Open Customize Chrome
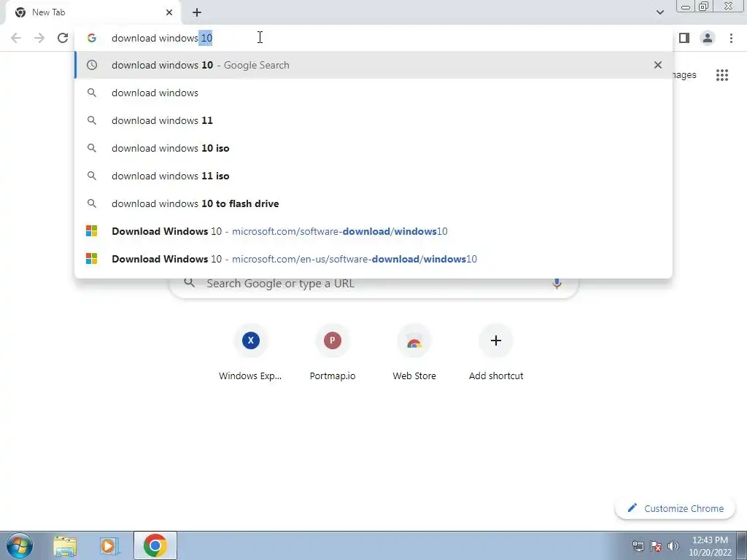This screenshot has width=747, height=560. tap(675, 508)
